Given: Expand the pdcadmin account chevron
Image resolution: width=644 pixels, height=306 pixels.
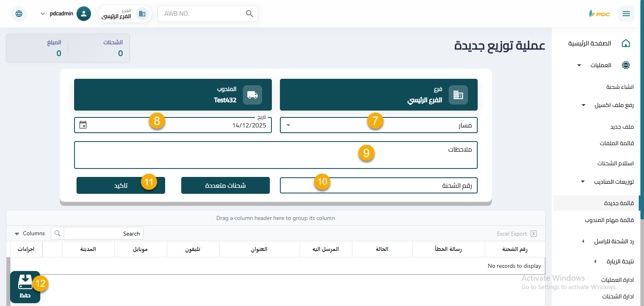Looking at the screenshot, I should point(43,14).
